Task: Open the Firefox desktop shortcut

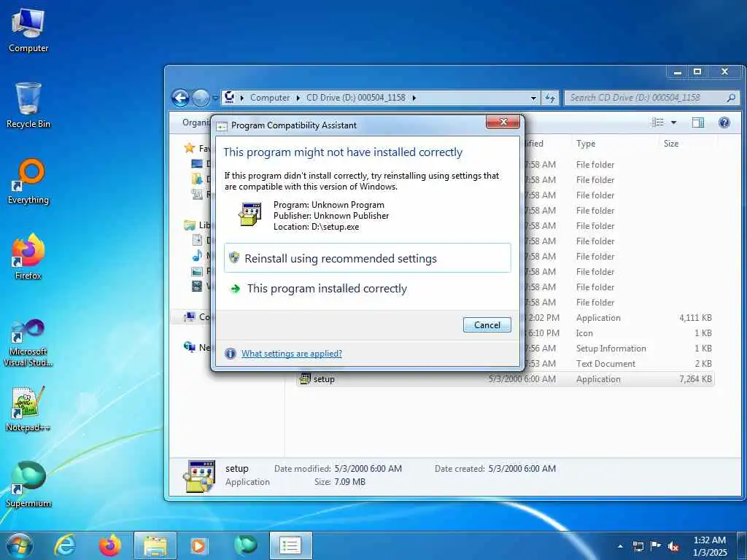Action: 28,257
